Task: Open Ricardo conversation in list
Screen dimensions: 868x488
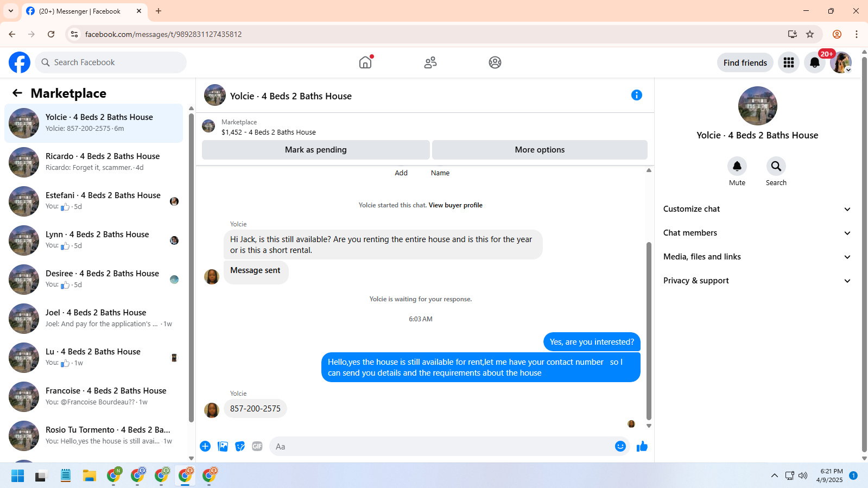Action: point(94,162)
